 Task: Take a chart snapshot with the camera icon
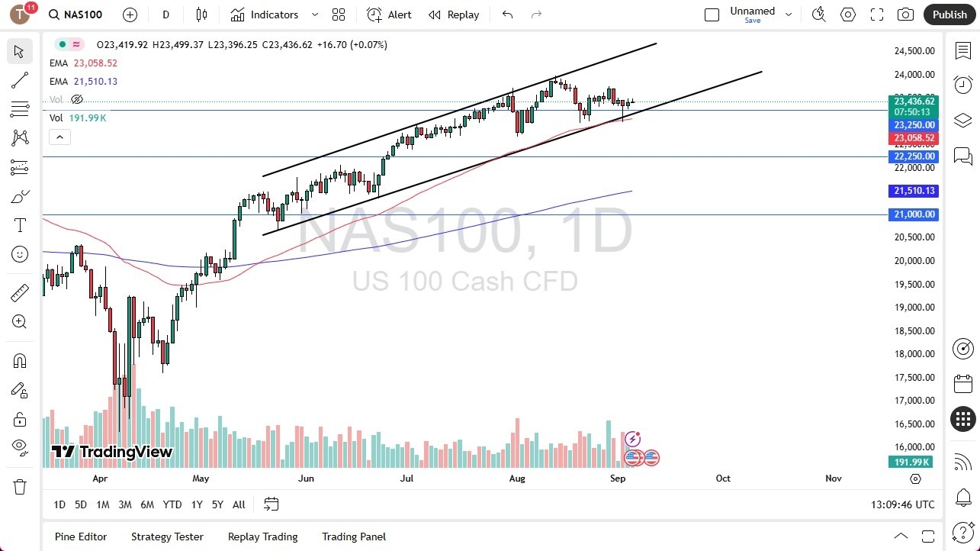tap(905, 14)
